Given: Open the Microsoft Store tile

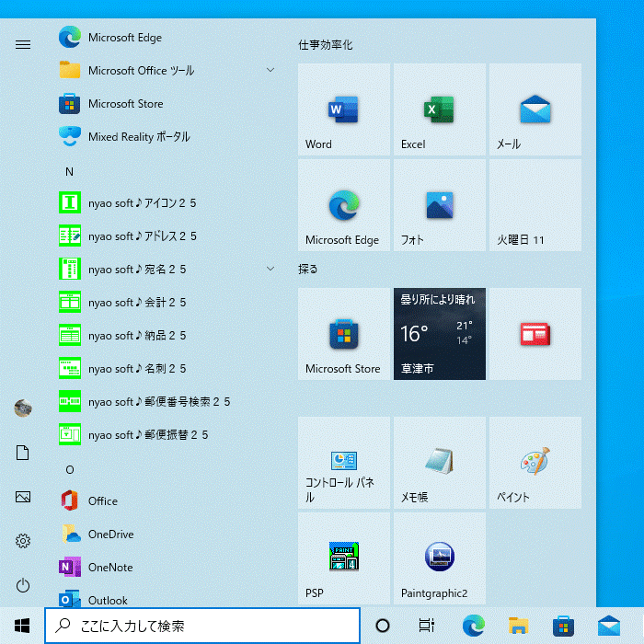Looking at the screenshot, I should point(344,333).
